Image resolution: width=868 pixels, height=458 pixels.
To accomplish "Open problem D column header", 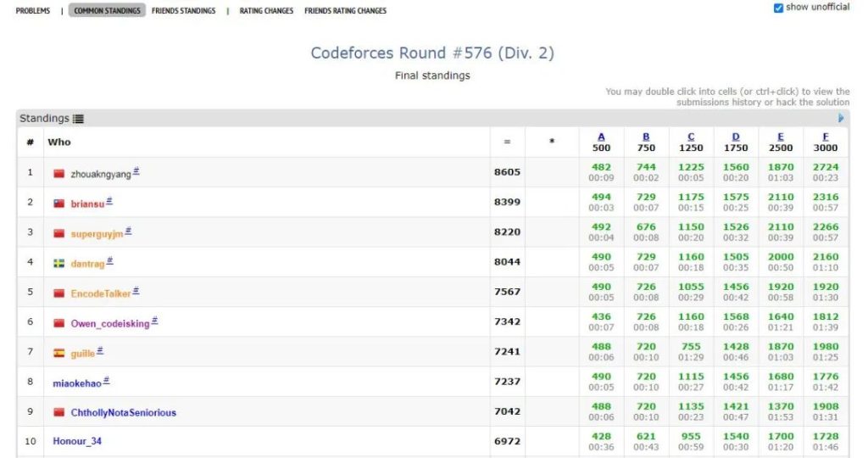I will click(x=736, y=137).
